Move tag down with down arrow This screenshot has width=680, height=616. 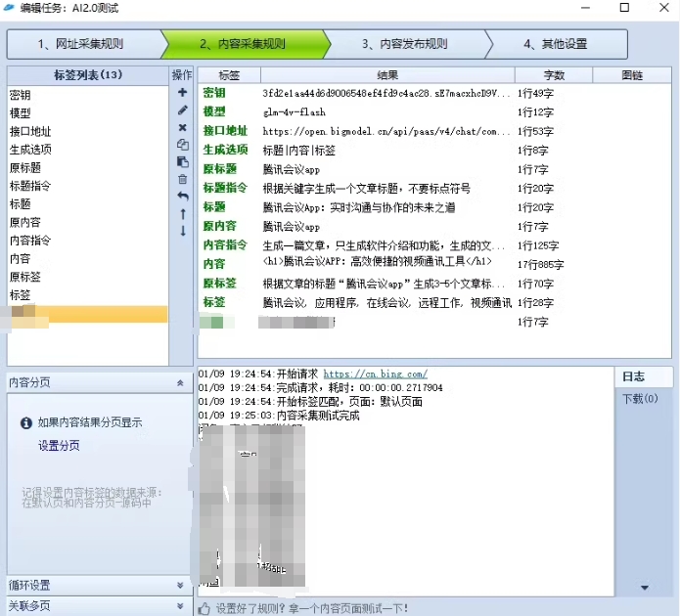coord(183,231)
